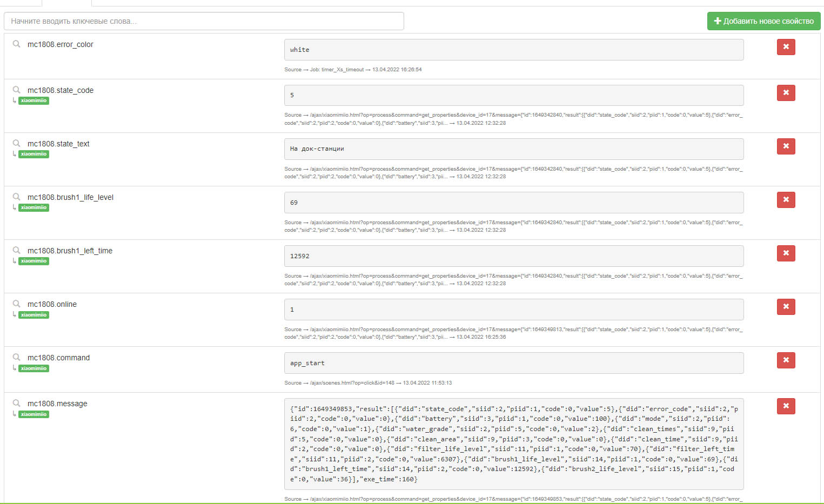Click the xiaomimiio badge under mc1808.online
Screen dimensions: 824x504
click(x=34, y=315)
